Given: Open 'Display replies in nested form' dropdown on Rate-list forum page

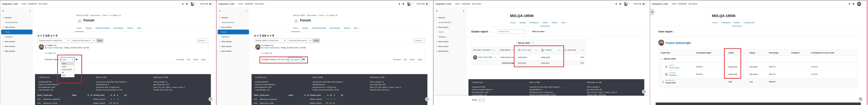Looking at the screenshot, I should pyautogui.click(x=54, y=41).
